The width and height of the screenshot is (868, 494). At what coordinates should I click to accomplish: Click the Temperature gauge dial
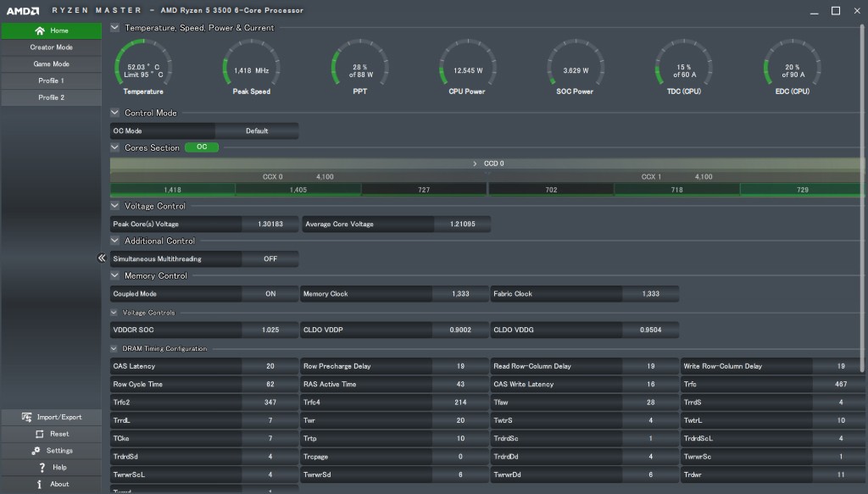point(143,64)
